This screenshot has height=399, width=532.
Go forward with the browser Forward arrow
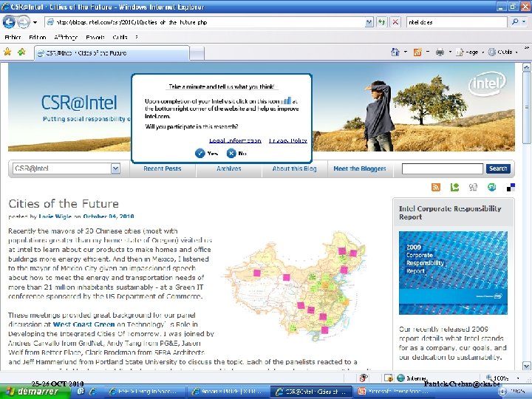coord(23,22)
